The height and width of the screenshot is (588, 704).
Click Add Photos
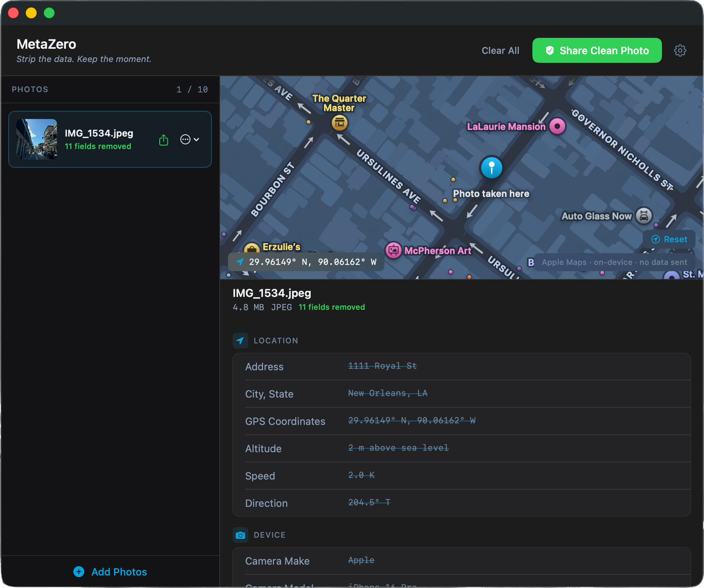pos(110,571)
